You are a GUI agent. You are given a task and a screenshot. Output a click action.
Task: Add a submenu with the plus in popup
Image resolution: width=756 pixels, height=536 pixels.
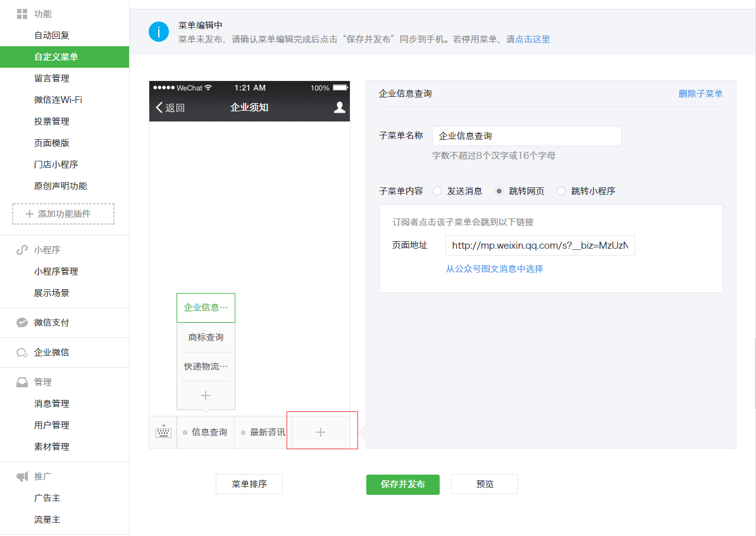point(206,396)
